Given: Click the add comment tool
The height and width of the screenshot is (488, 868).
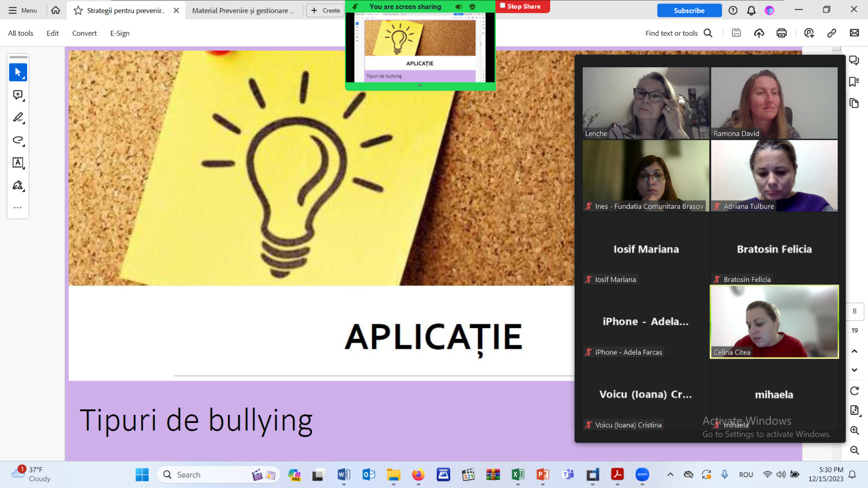Looking at the screenshot, I should (18, 95).
